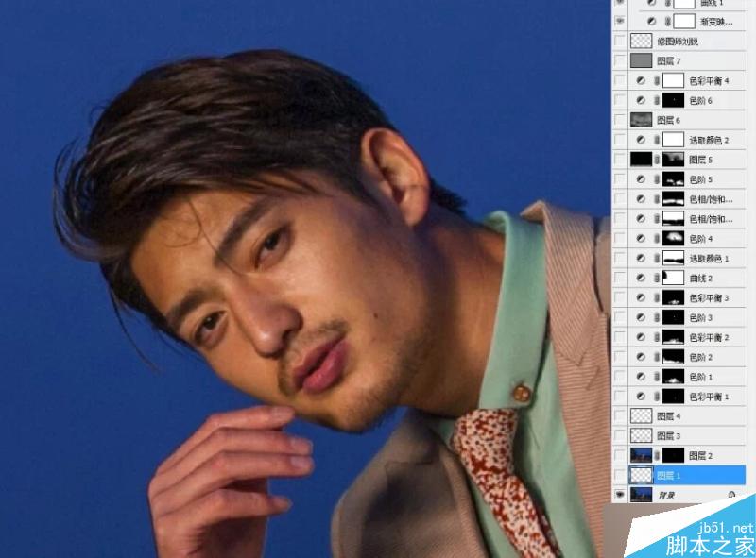Hide the 背景 layer via its eye icon
756x558 pixels.
pyautogui.click(x=620, y=495)
